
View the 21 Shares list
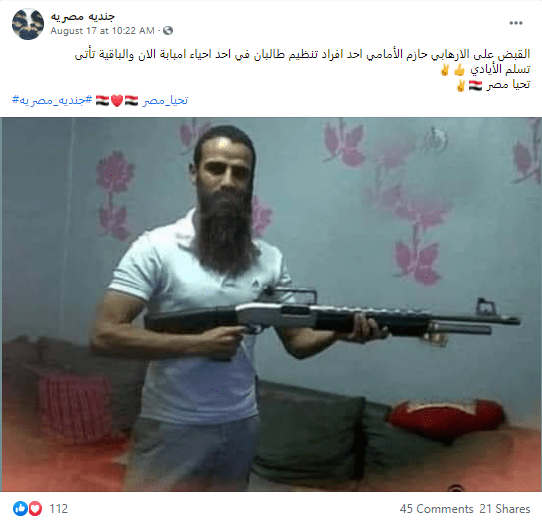coord(505,509)
